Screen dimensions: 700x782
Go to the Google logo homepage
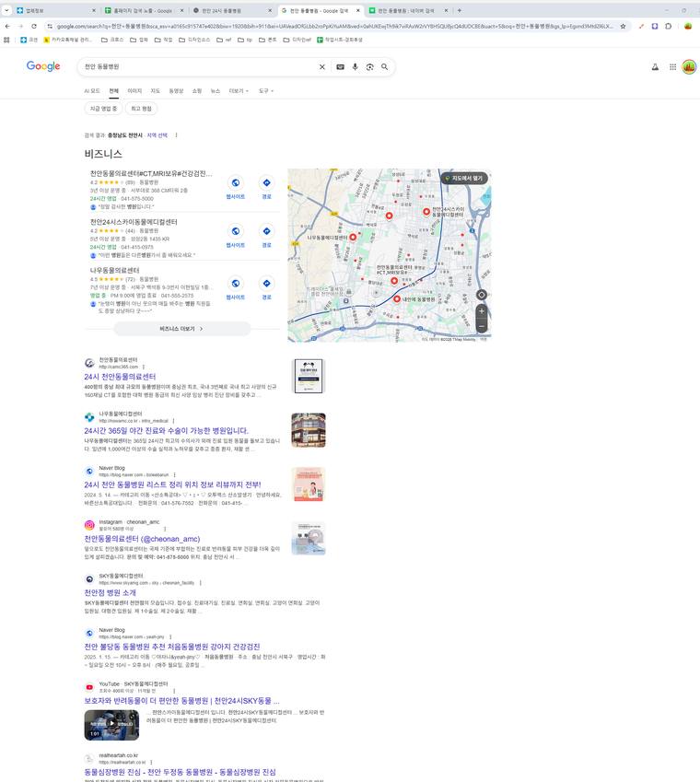43,65
